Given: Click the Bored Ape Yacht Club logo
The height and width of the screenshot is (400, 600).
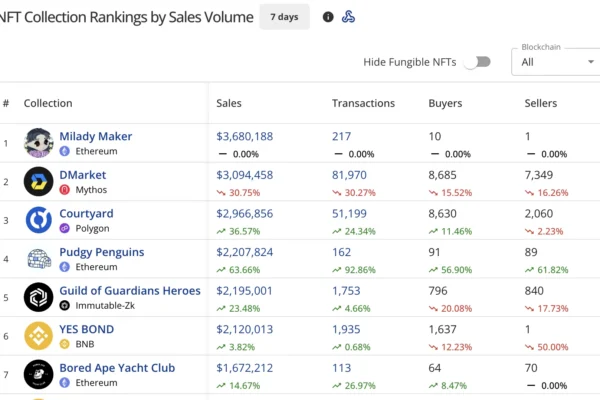Looking at the screenshot, I should 39,374.
